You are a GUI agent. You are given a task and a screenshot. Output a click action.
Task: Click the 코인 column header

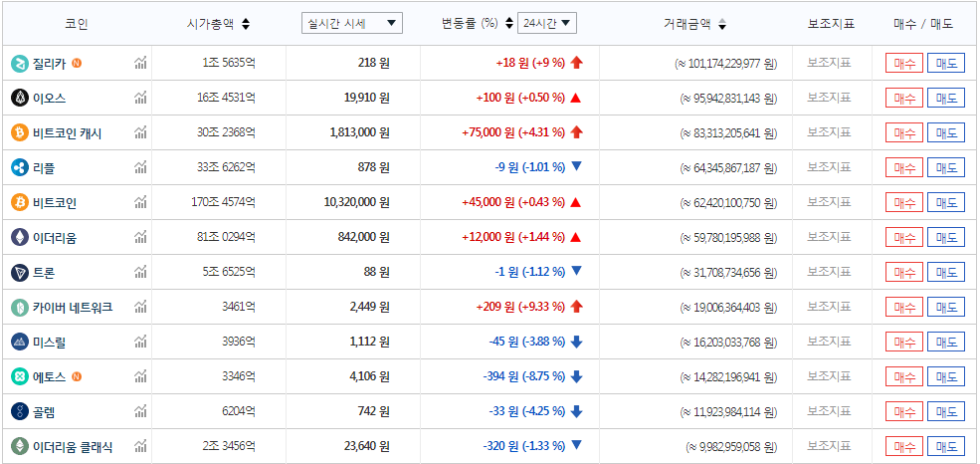77,24
